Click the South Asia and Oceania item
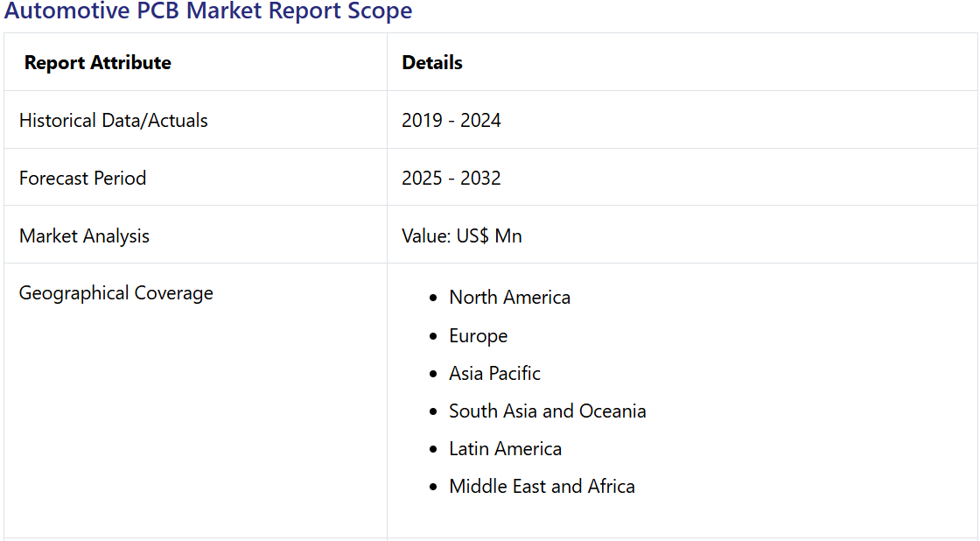 point(547,411)
